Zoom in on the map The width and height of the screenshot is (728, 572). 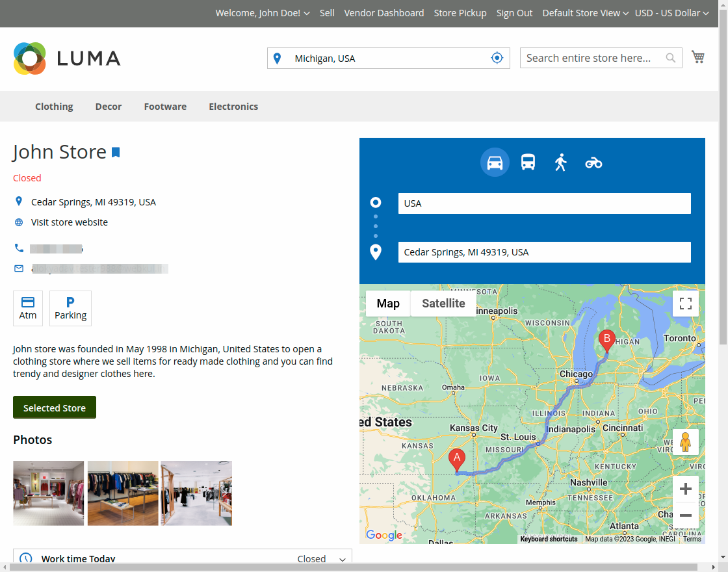coord(686,489)
